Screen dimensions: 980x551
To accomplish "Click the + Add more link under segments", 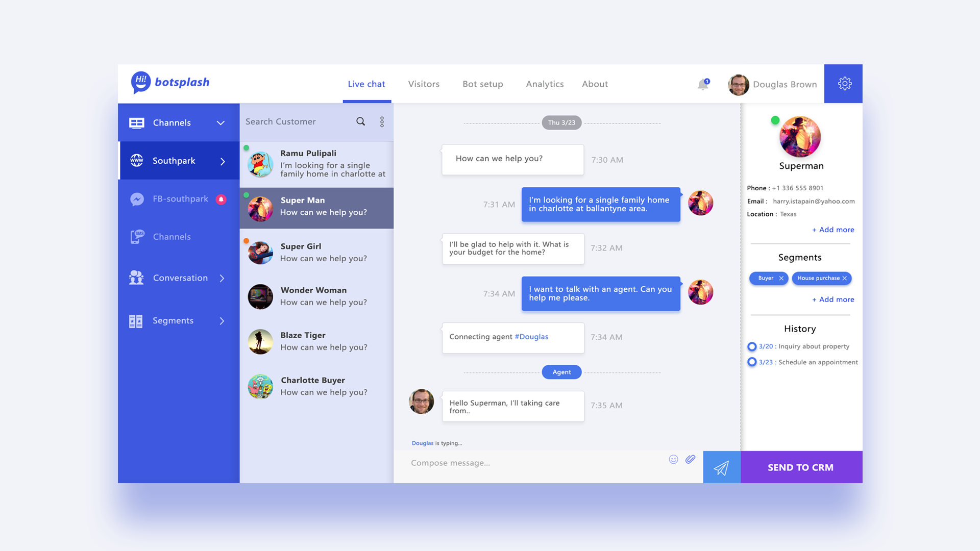I will click(834, 298).
